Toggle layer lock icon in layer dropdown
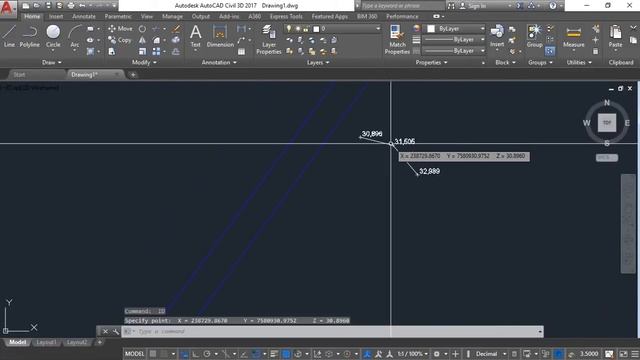Image resolution: width=640 pixels, height=360 pixels. pyautogui.click(x=306, y=29)
